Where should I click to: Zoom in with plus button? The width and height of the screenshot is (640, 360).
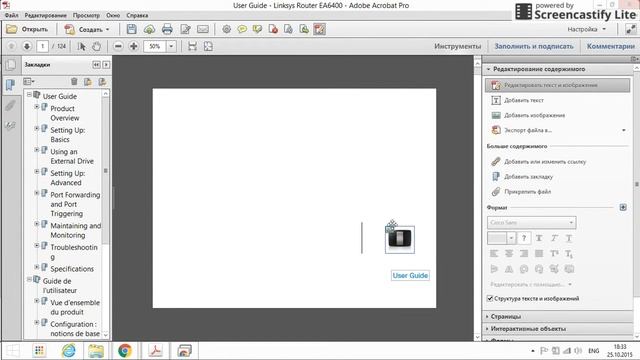pos(133,46)
